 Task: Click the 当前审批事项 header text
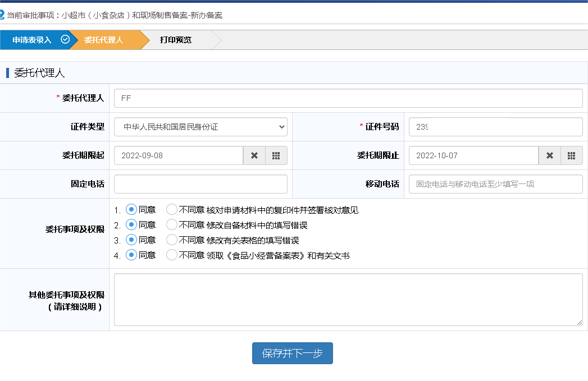115,15
